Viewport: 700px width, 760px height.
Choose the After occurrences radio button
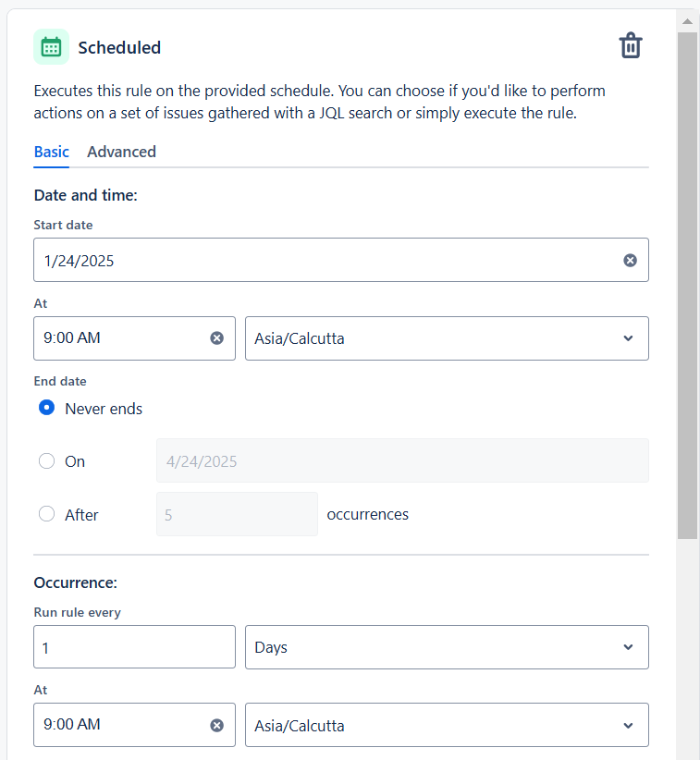coord(46,515)
